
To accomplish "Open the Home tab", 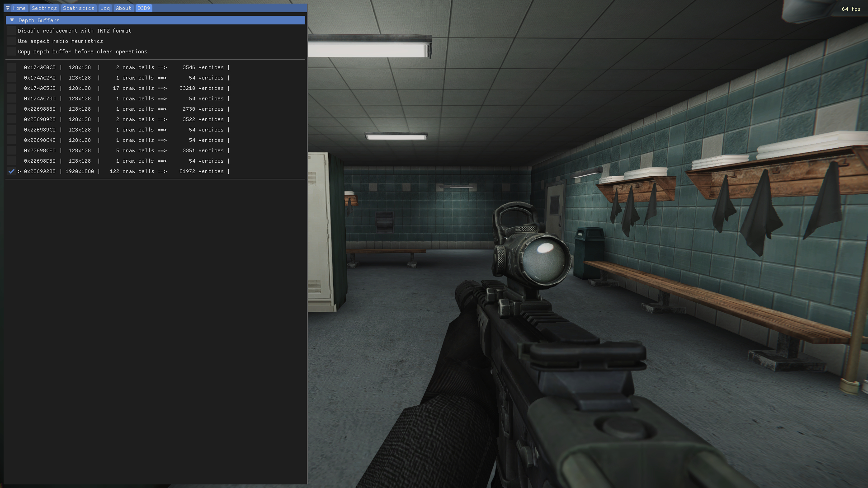I will (19, 8).
